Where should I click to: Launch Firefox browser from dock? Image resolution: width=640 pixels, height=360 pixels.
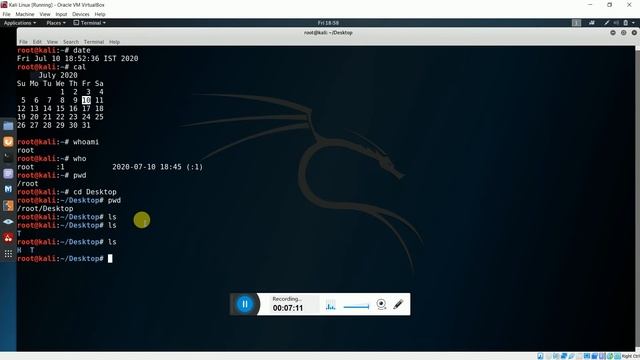8,142
